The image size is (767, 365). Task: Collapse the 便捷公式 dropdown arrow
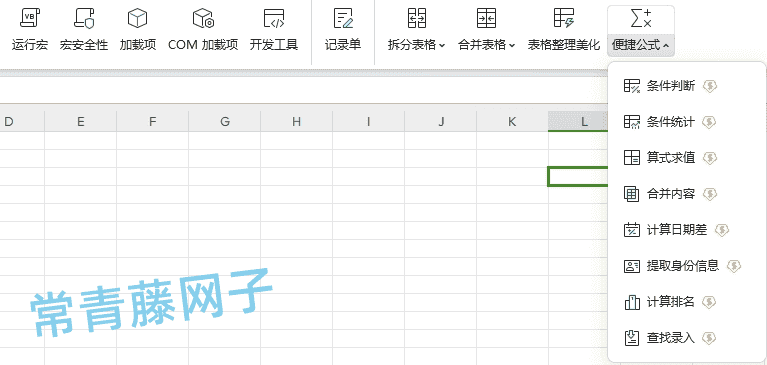pos(666,46)
